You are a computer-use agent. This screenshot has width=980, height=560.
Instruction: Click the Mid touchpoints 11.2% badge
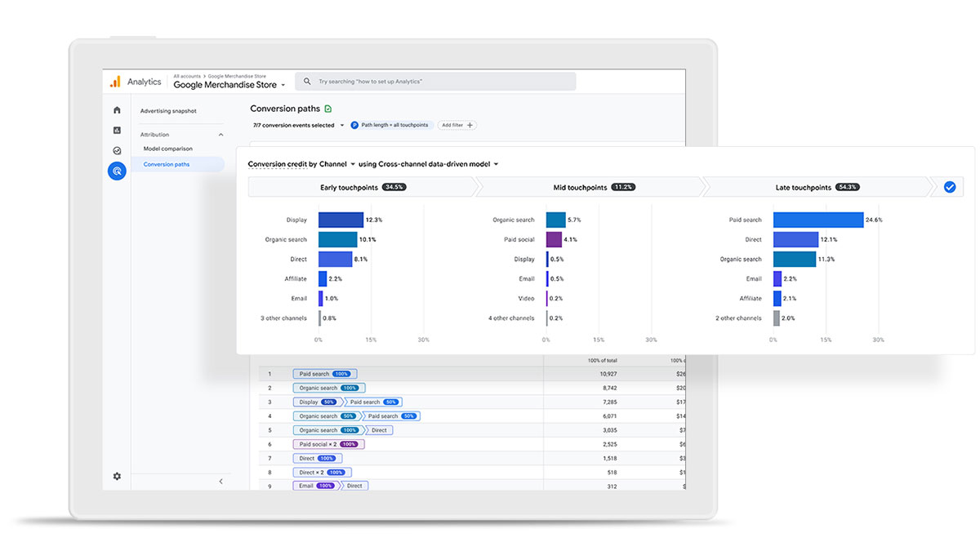[621, 187]
